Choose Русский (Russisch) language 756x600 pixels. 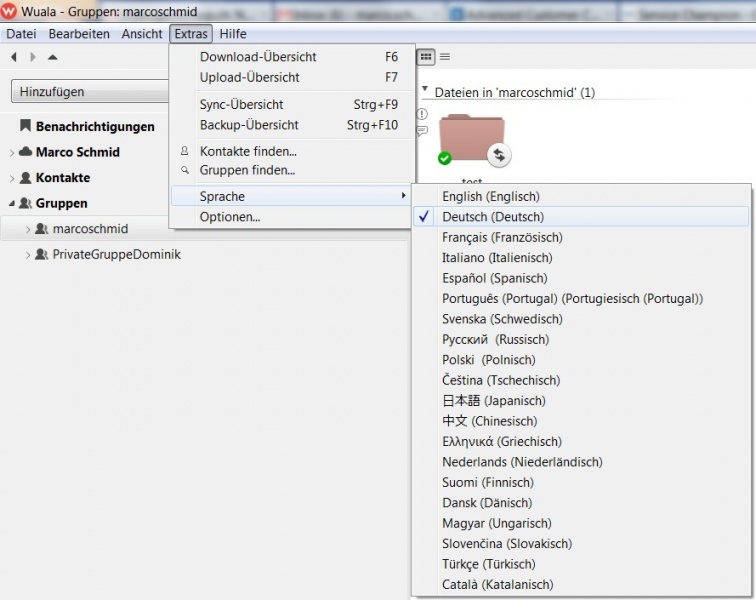coord(581,340)
